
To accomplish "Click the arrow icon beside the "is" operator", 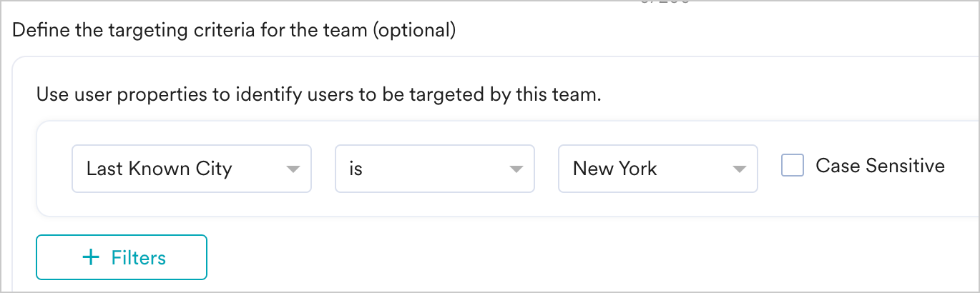I will (x=515, y=169).
